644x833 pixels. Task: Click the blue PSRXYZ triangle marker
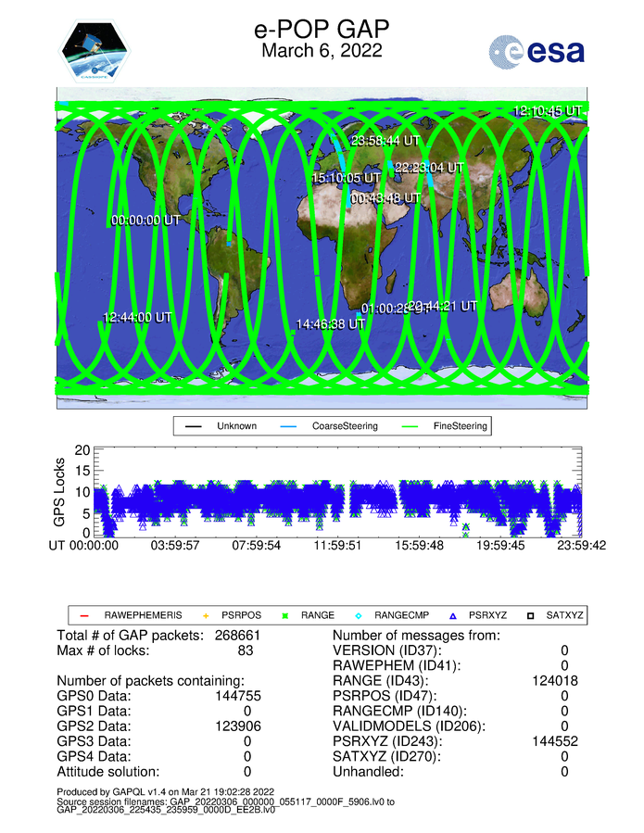click(x=454, y=614)
